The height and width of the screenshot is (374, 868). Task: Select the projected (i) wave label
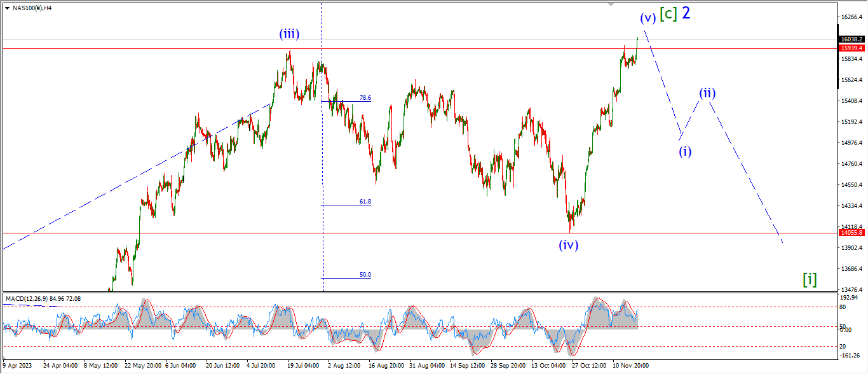pyautogui.click(x=685, y=151)
